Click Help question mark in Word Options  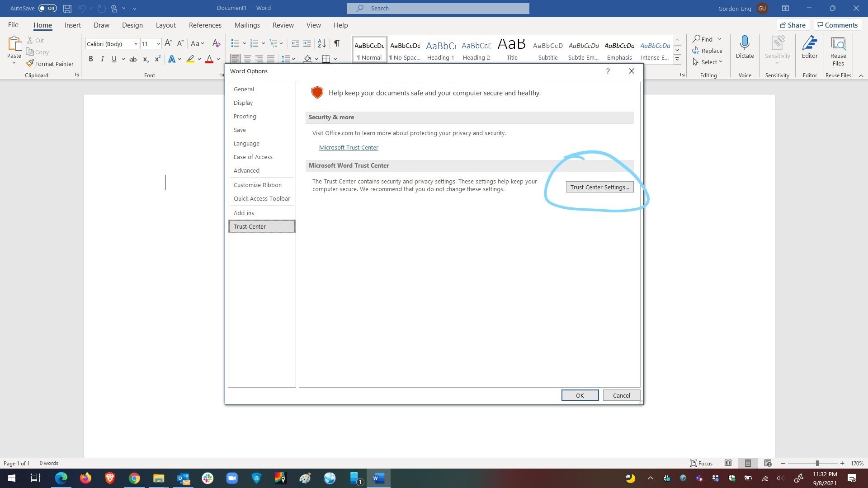[608, 71]
